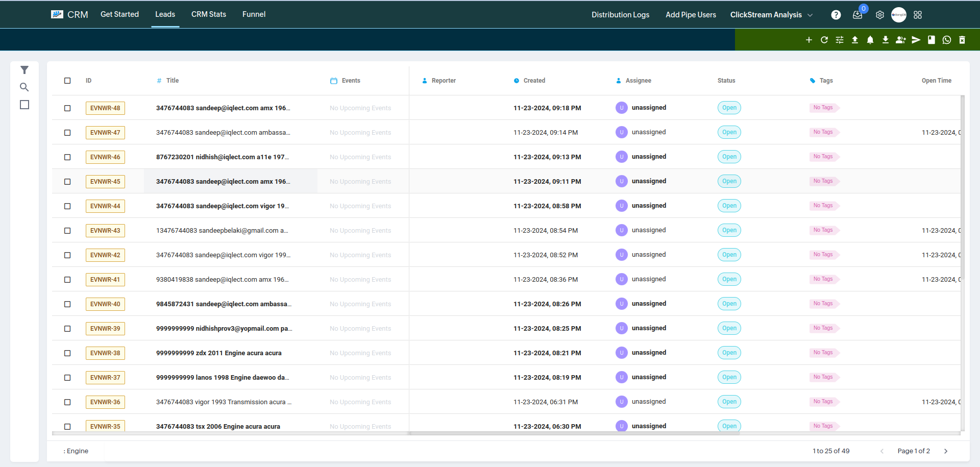Click the Open Time column header
This screenshot has height=467, width=980.
937,81
